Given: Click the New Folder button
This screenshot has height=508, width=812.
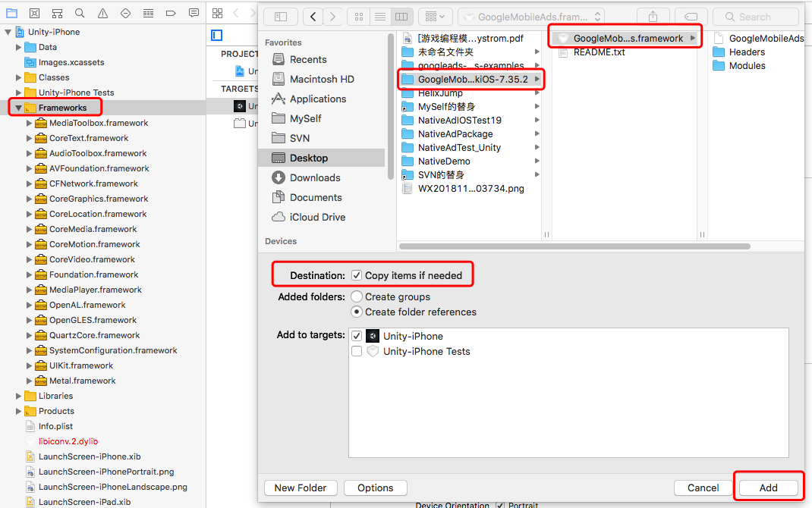Looking at the screenshot, I should click(301, 488).
